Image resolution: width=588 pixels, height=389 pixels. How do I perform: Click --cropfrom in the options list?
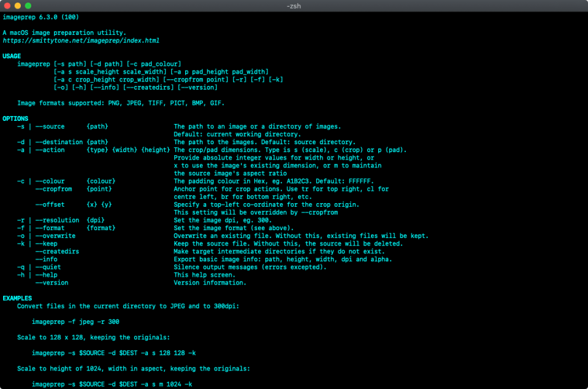pyautogui.click(x=53, y=189)
